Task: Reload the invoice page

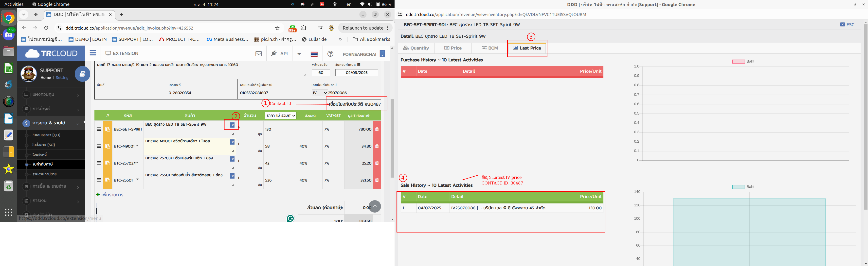Action: tap(46, 28)
